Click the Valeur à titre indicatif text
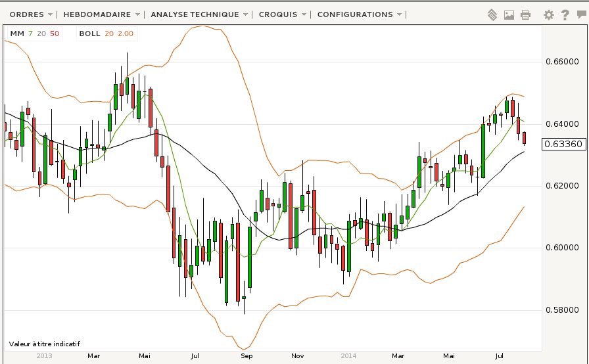 point(44,344)
